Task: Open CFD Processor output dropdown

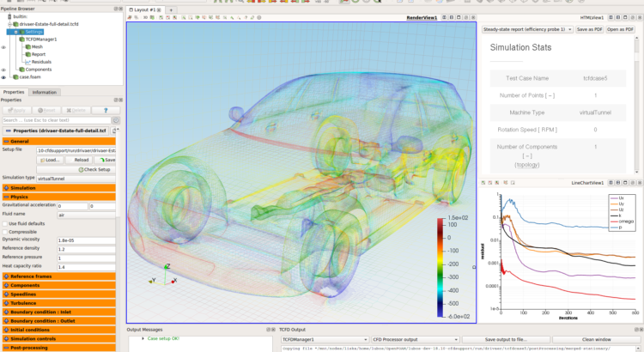Action: [x=415, y=340]
